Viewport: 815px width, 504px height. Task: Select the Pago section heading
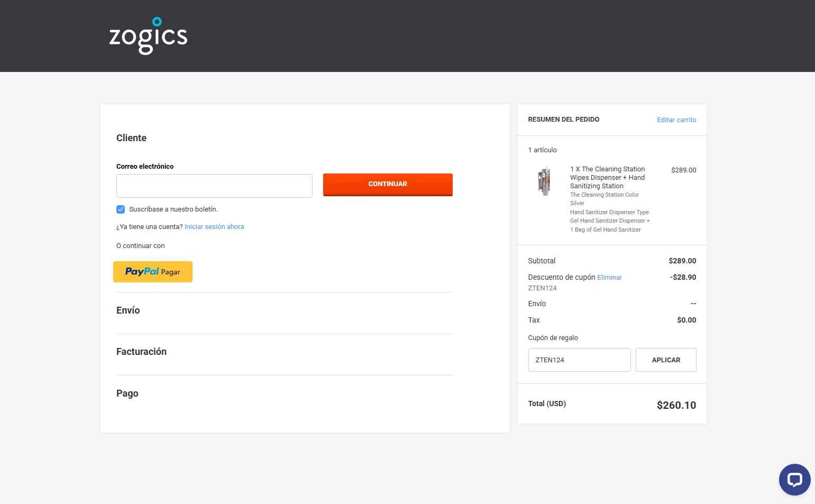pyautogui.click(x=127, y=393)
